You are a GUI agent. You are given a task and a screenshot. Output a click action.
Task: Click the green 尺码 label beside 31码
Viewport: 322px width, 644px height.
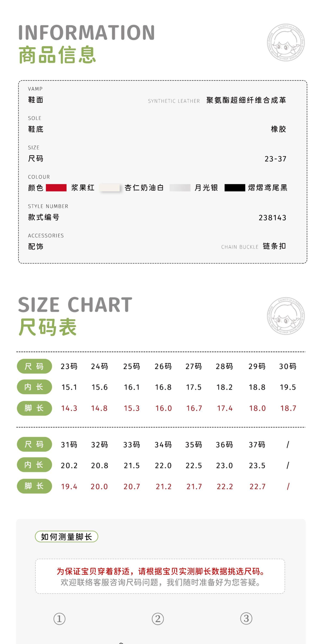click(x=34, y=444)
